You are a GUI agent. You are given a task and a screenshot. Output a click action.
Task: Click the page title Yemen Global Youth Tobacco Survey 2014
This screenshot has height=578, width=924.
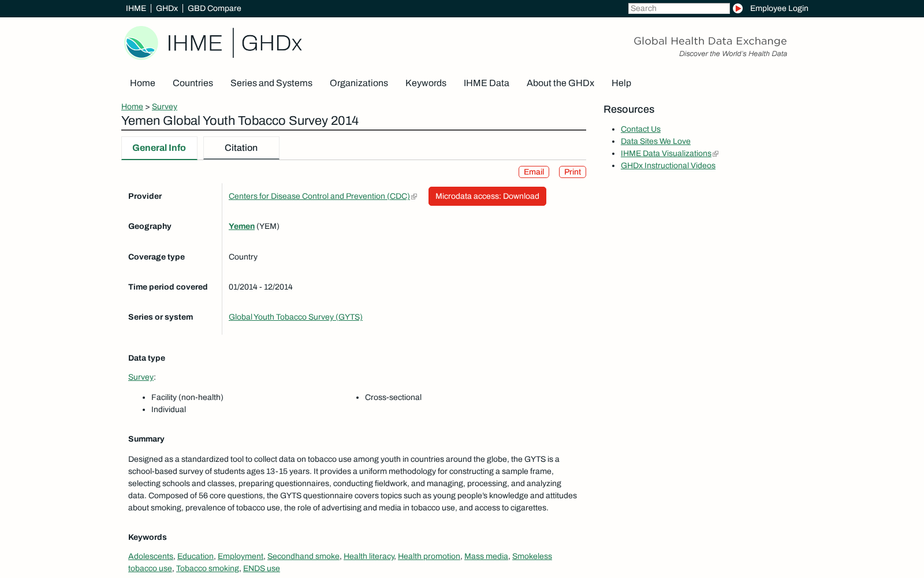240,120
